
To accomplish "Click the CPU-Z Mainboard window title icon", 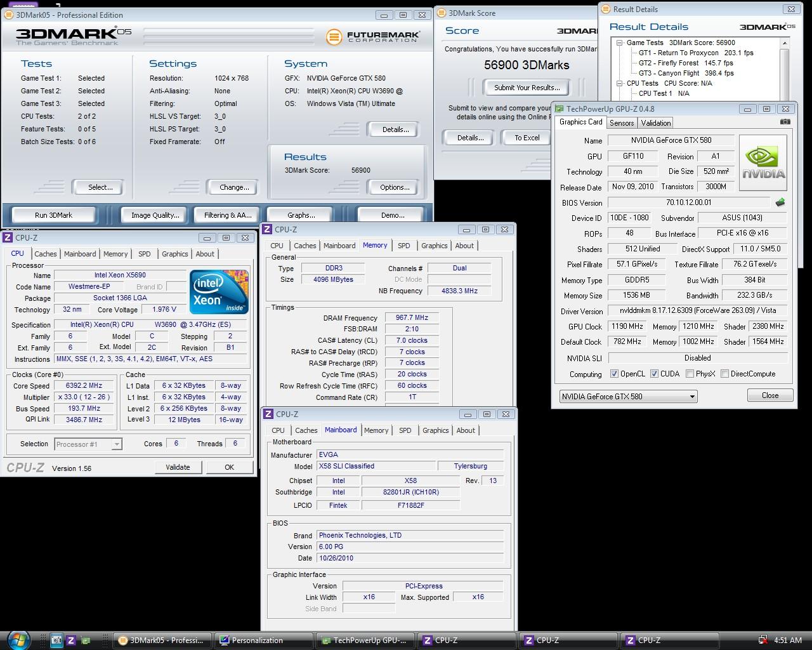I will [x=269, y=415].
